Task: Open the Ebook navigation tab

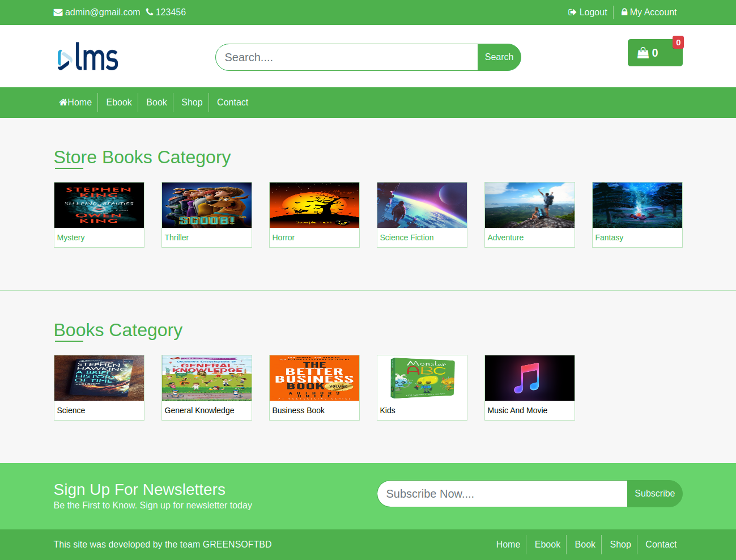Action: pyautogui.click(x=119, y=102)
